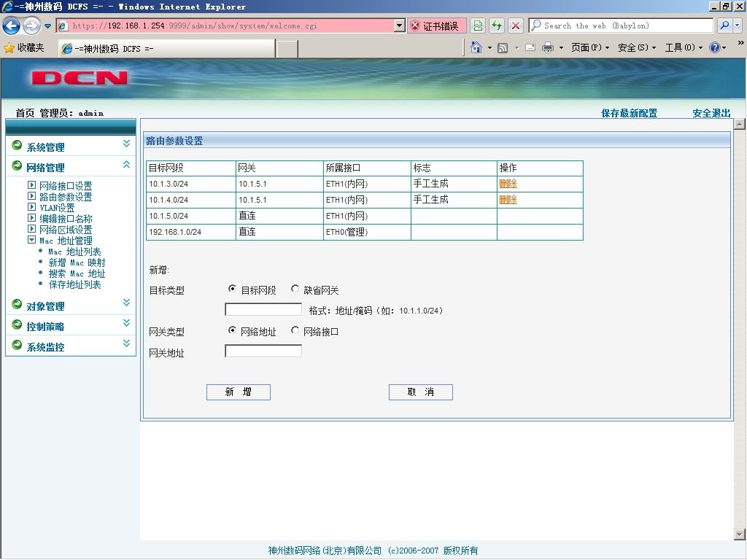The width and height of the screenshot is (747, 560).
Task: Click the 网关地址 input field
Action: [263, 351]
